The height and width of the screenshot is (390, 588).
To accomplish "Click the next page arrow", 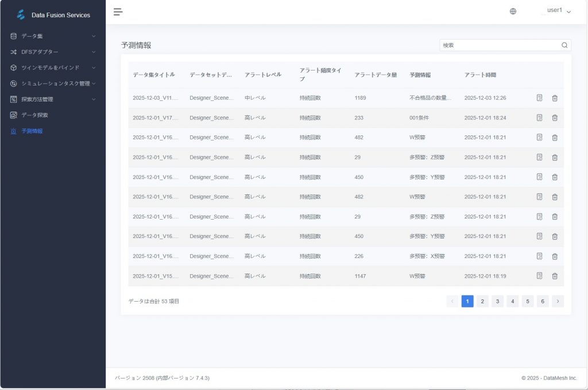I will (558, 301).
